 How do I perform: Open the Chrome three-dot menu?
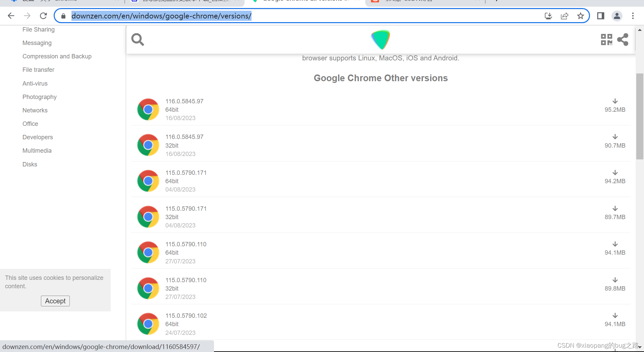(633, 16)
